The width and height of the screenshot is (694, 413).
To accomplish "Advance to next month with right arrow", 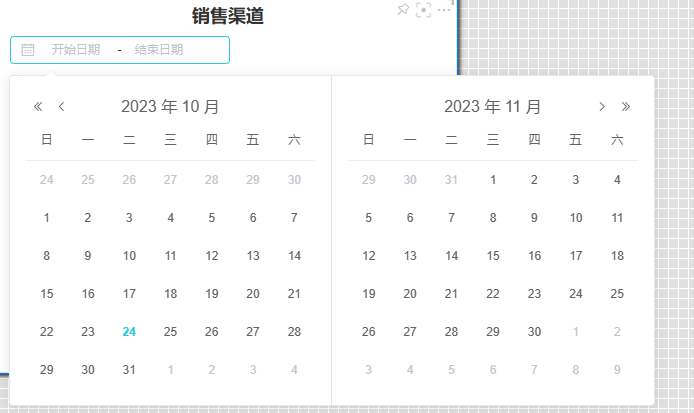I will [x=602, y=106].
